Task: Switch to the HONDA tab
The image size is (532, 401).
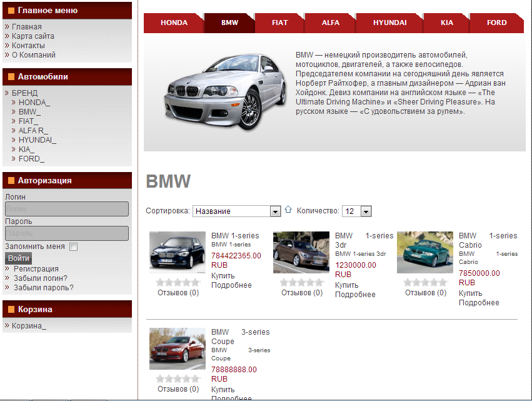Action: coord(174,23)
